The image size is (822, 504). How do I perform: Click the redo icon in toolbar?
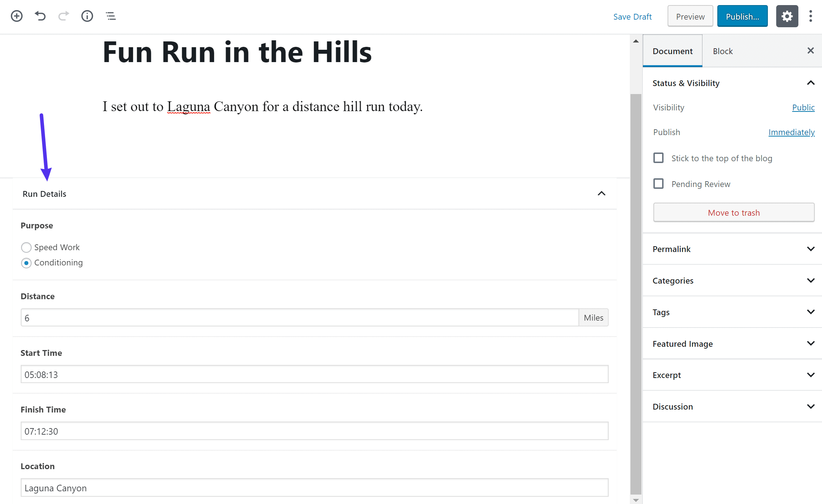point(63,16)
